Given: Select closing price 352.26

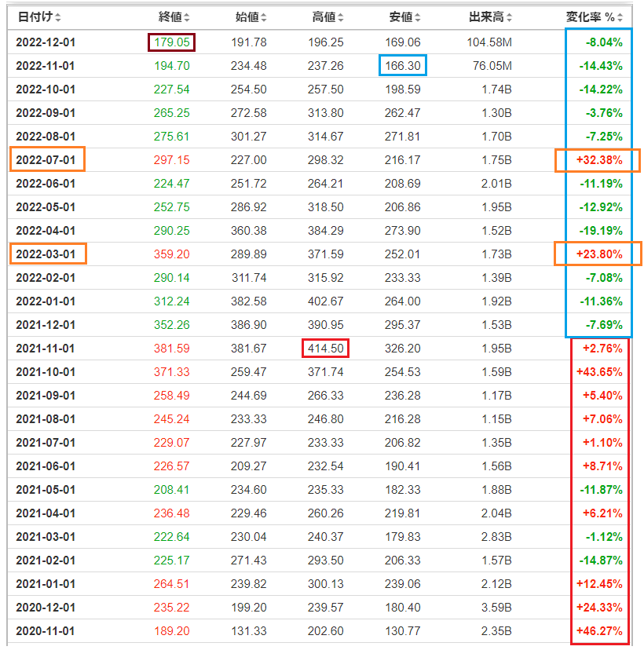Looking at the screenshot, I should click(x=172, y=324).
